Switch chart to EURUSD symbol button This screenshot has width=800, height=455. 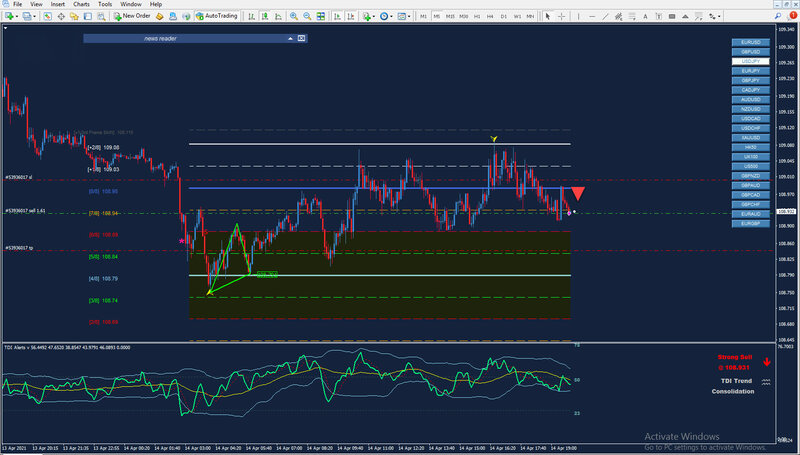(751, 42)
